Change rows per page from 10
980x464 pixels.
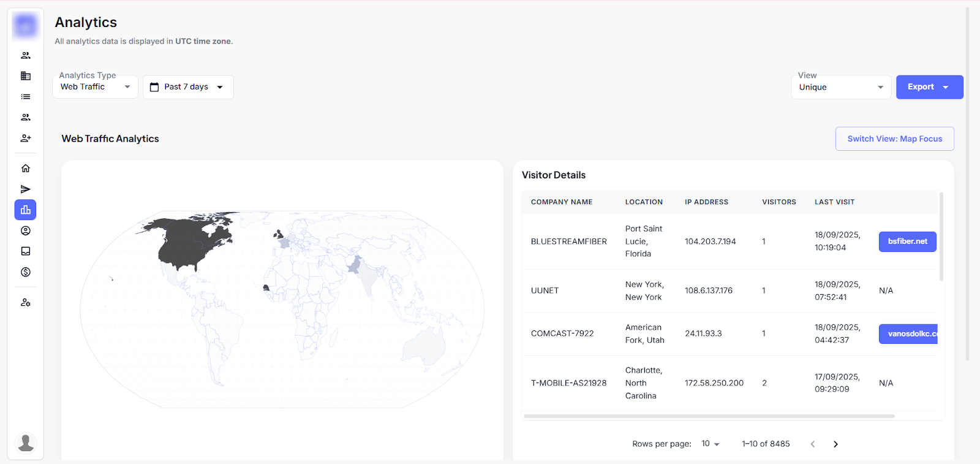(x=710, y=444)
